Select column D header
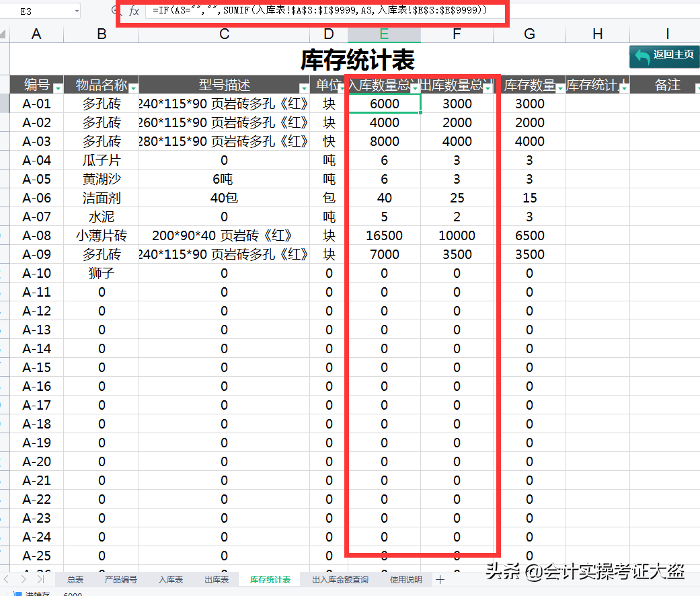Screen dimensions: 700x596 click(x=329, y=34)
